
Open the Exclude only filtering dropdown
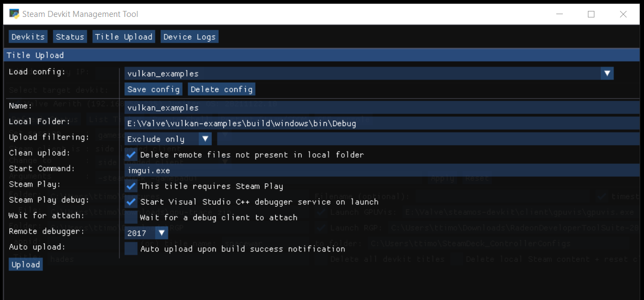[x=168, y=139]
